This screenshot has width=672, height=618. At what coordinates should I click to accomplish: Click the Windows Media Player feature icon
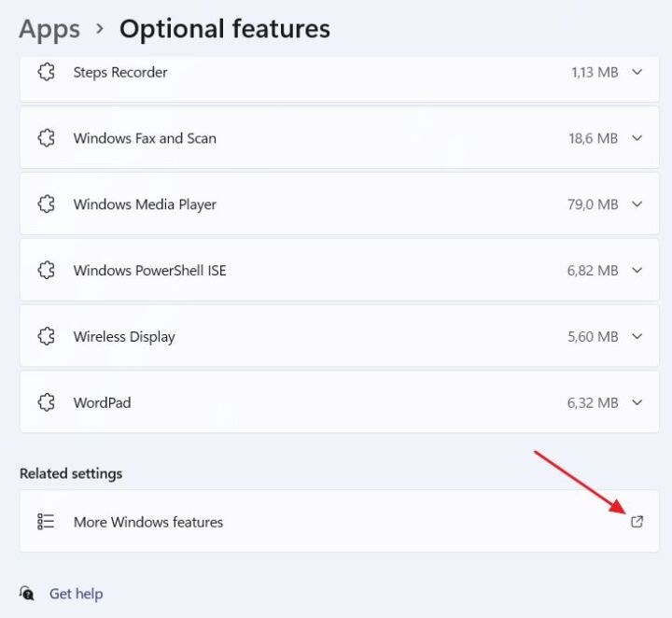[x=46, y=204]
